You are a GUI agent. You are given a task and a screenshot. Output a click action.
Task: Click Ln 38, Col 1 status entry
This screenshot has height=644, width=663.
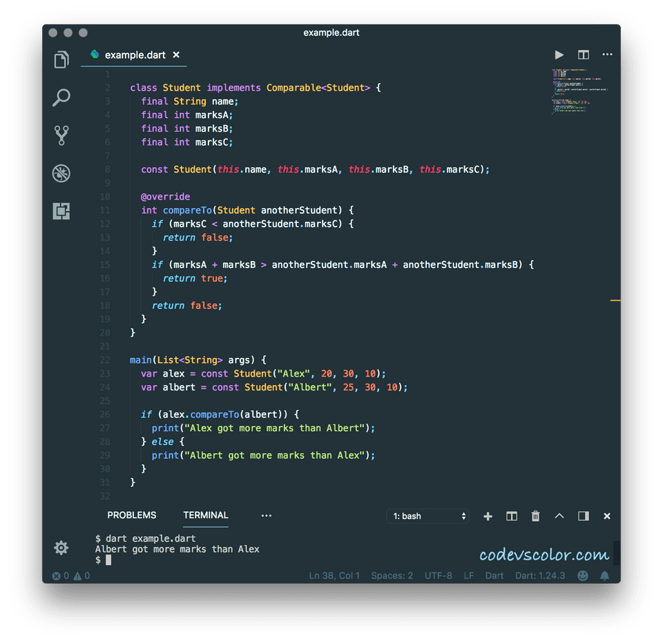coord(334,576)
